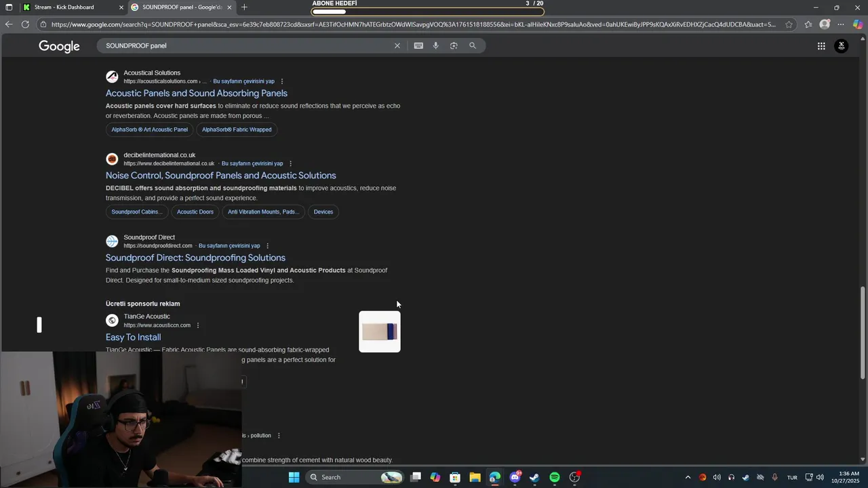Show hidden system tray icons chevron

point(688,477)
